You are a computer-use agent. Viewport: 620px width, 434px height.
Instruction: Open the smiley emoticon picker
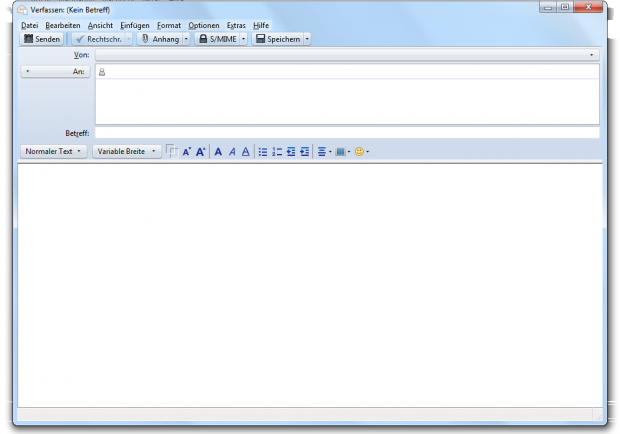361,152
